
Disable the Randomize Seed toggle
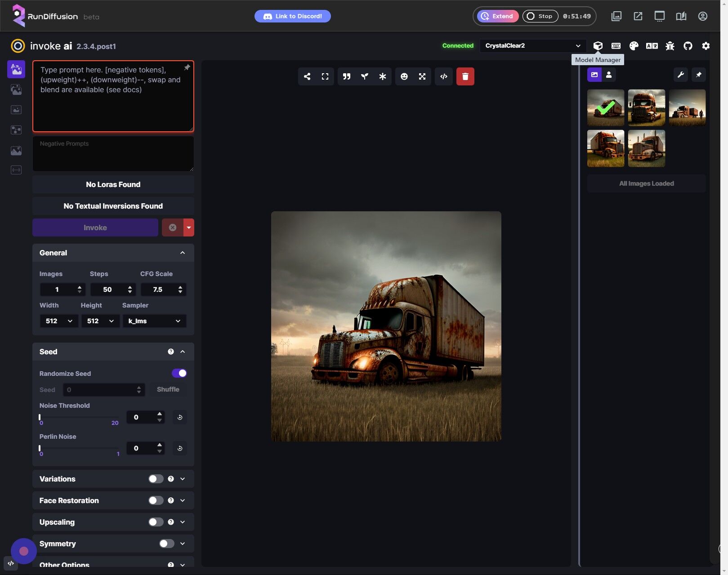coord(179,373)
